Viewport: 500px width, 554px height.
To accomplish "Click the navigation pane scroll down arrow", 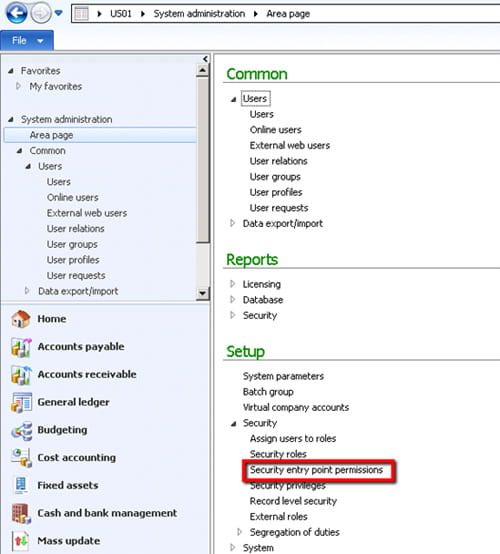I will pos(202,293).
